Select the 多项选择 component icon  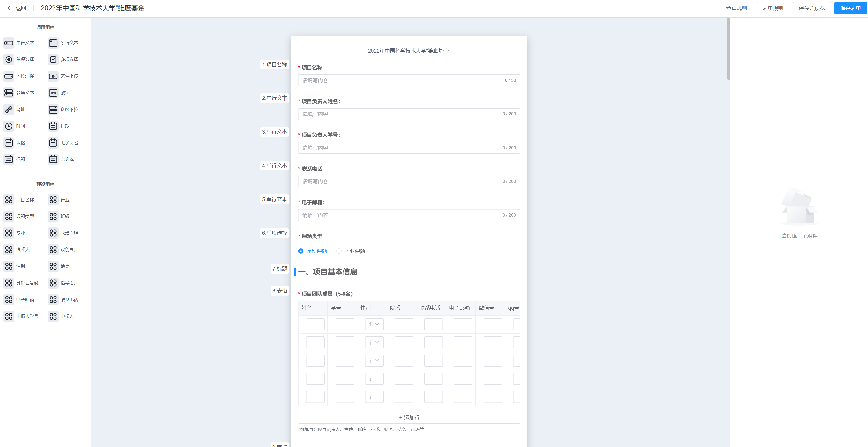pyautogui.click(x=53, y=59)
